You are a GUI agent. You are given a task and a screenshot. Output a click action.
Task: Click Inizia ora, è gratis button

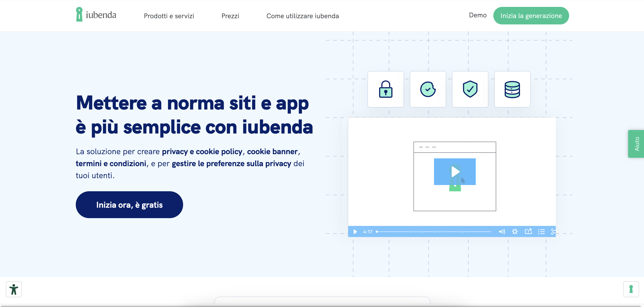(x=129, y=205)
